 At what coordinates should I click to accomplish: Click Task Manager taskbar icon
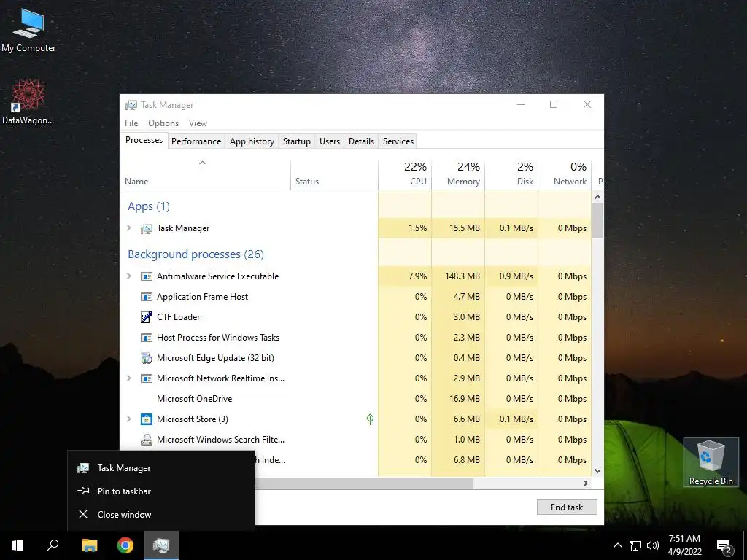click(x=161, y=545)
